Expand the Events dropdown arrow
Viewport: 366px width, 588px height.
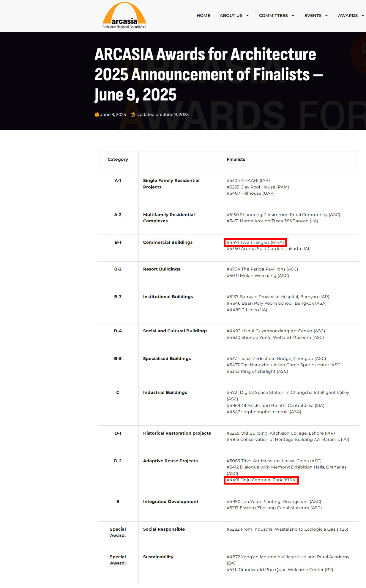point(326,16)
